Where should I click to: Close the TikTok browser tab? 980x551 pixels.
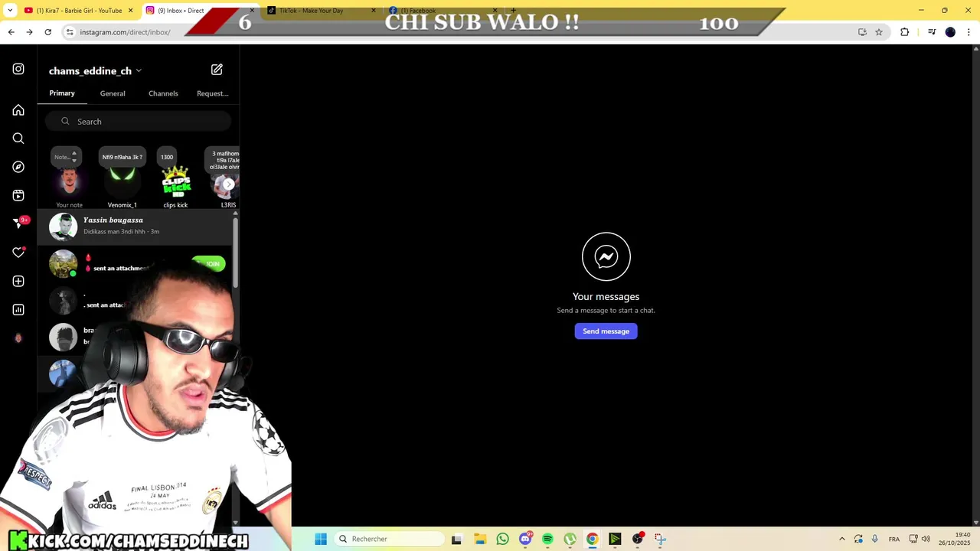pos(374,11)
